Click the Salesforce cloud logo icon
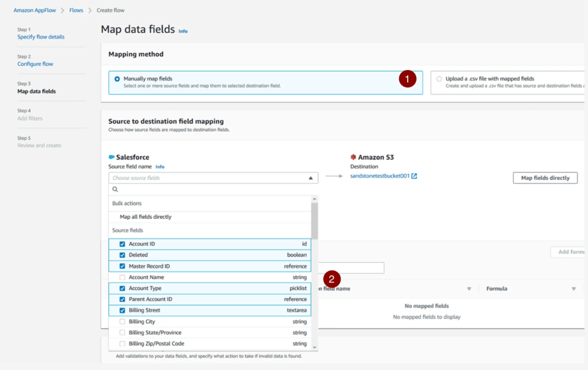This screenshot has width=588, height=370. pyautogui.click(x=112, y=157)
